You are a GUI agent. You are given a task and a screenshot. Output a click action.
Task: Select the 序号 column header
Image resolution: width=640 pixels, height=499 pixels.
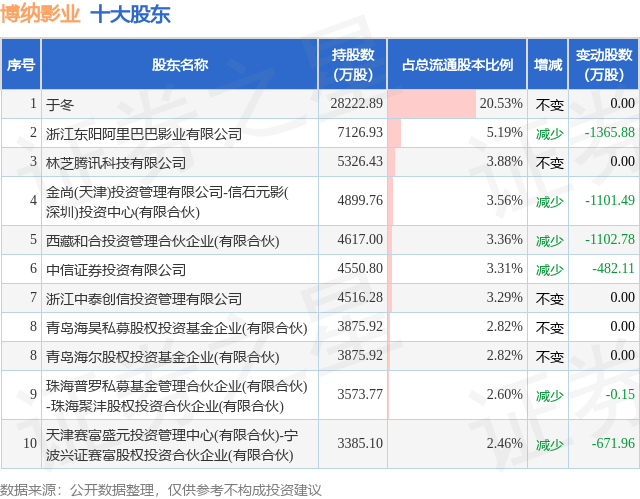coord(21,64)
